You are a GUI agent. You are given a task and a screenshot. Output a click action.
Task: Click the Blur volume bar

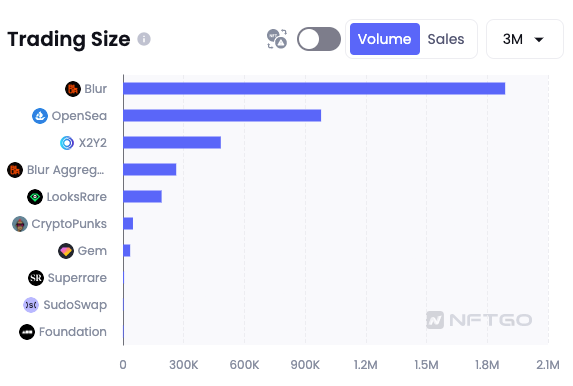[314, 89]
